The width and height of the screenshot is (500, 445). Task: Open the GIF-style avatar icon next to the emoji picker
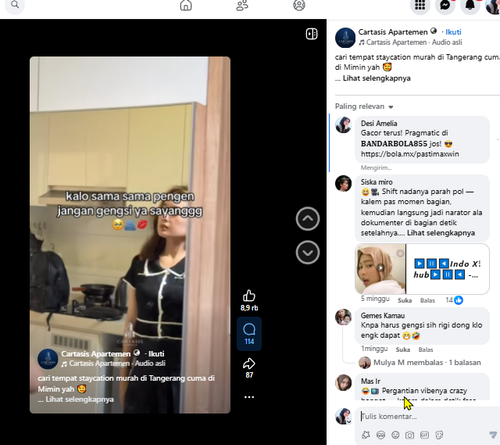tap(381, 435)
